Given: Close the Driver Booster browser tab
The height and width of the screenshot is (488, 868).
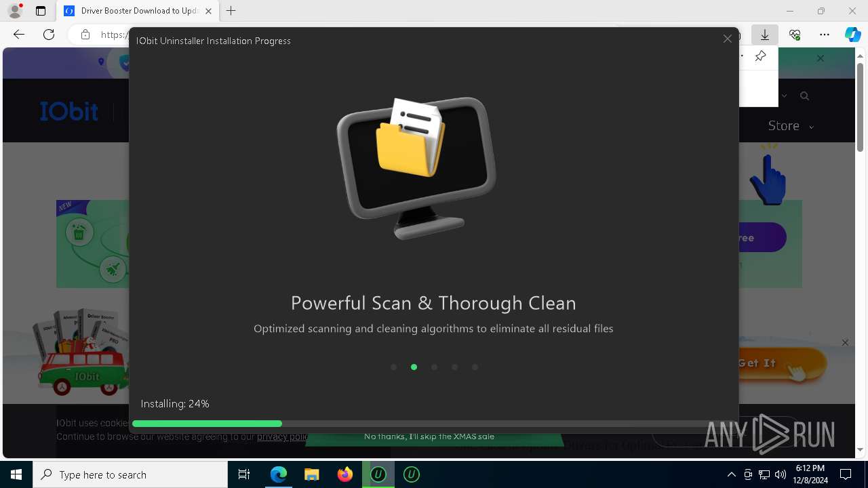Looking at the screenshot, I should (208, 11).
